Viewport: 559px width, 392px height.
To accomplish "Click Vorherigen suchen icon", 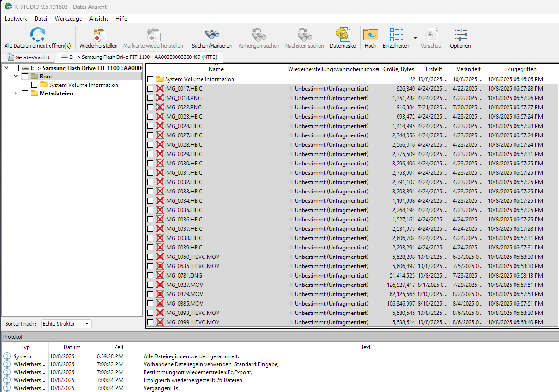I will point(259,35).
